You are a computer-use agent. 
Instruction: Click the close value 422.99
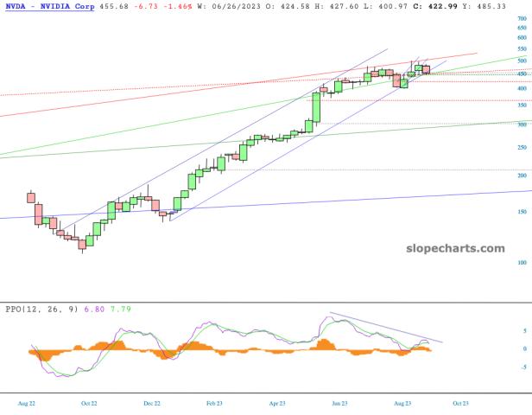pyautogui.click(x=443, y=6)
